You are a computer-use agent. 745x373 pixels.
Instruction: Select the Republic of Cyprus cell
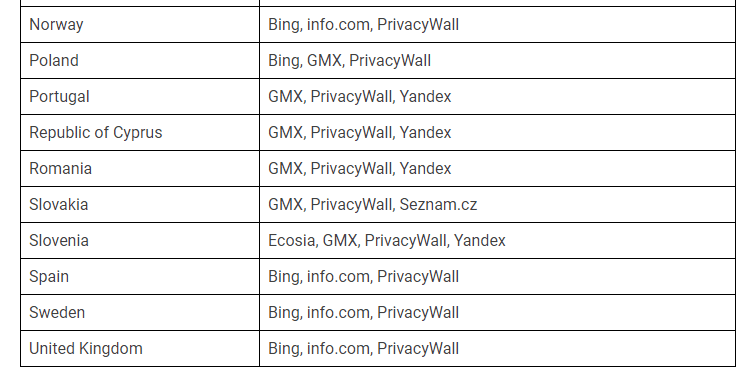pos(140,133)
